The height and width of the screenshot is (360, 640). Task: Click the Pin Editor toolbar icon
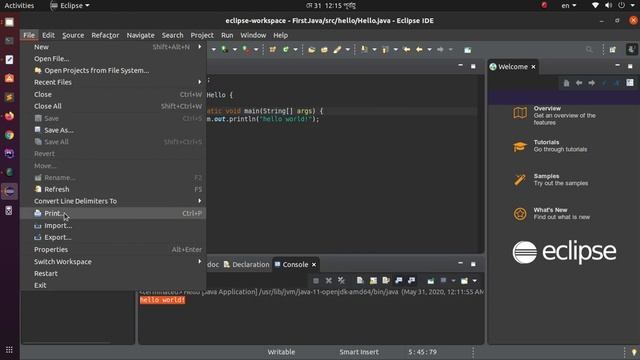[468, 50]
